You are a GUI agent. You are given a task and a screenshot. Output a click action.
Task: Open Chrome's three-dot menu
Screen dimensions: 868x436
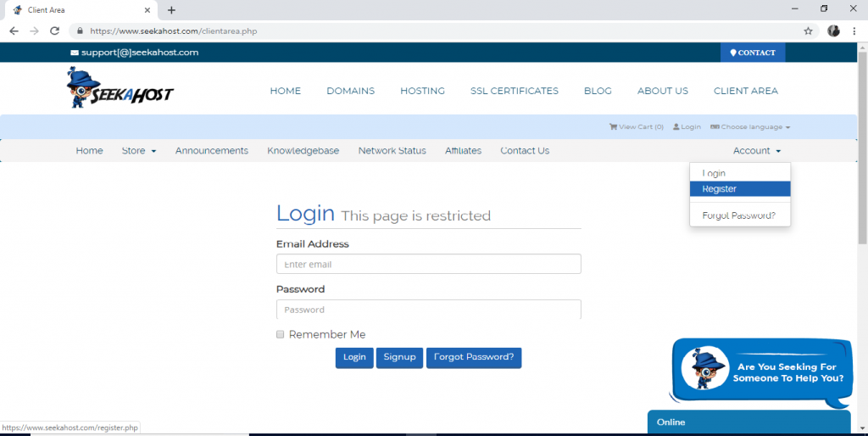point(854,31)
